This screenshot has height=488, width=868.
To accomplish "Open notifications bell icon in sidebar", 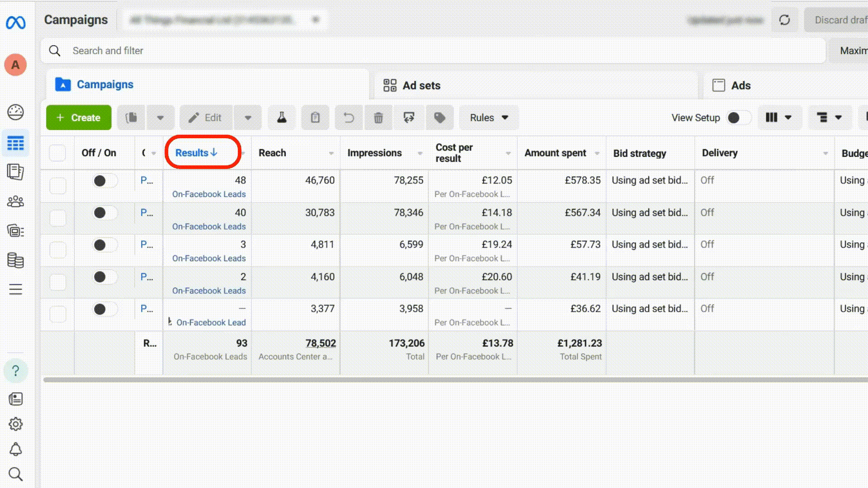I will (x=15, y=449).
